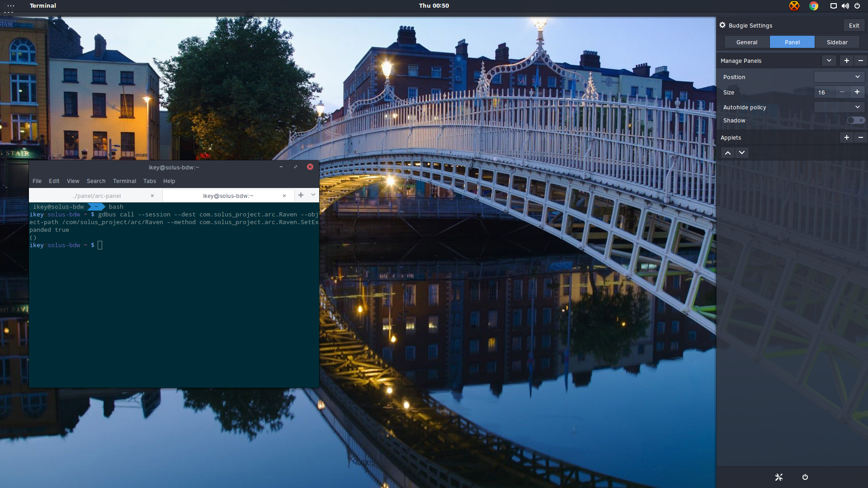Open the Autohide policy dropdown
The width and height of the screenshot is (868, 488).
pyautogui.click(x=839, y=107)
